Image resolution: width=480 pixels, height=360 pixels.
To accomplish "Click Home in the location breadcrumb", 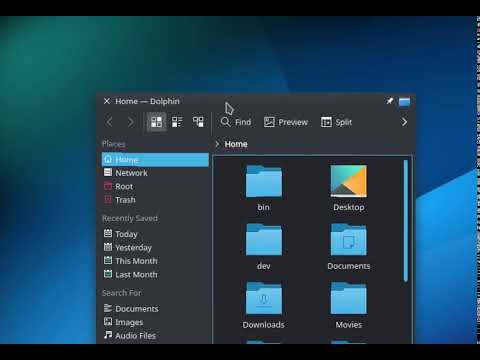I will (236, 144).
